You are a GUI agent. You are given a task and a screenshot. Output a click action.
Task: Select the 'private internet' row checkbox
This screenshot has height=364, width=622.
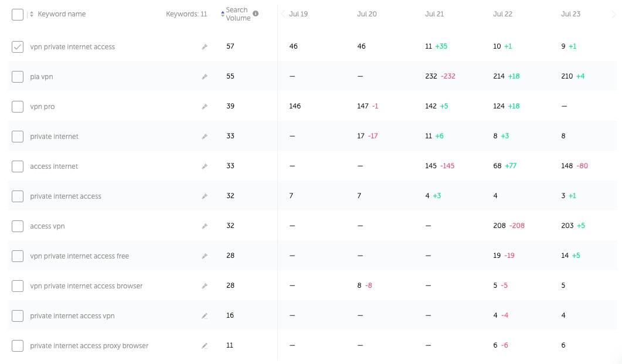pos(18,137)
